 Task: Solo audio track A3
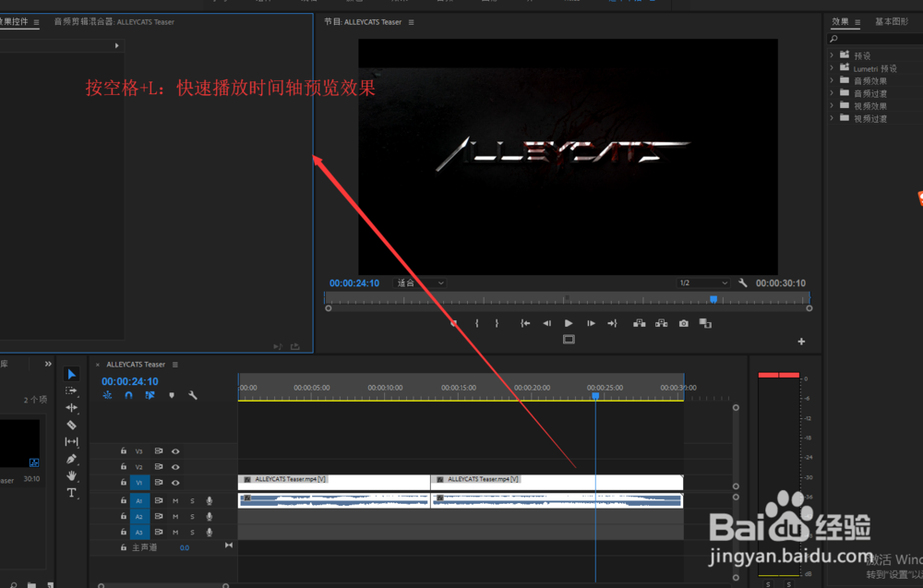tap(193, 532)
